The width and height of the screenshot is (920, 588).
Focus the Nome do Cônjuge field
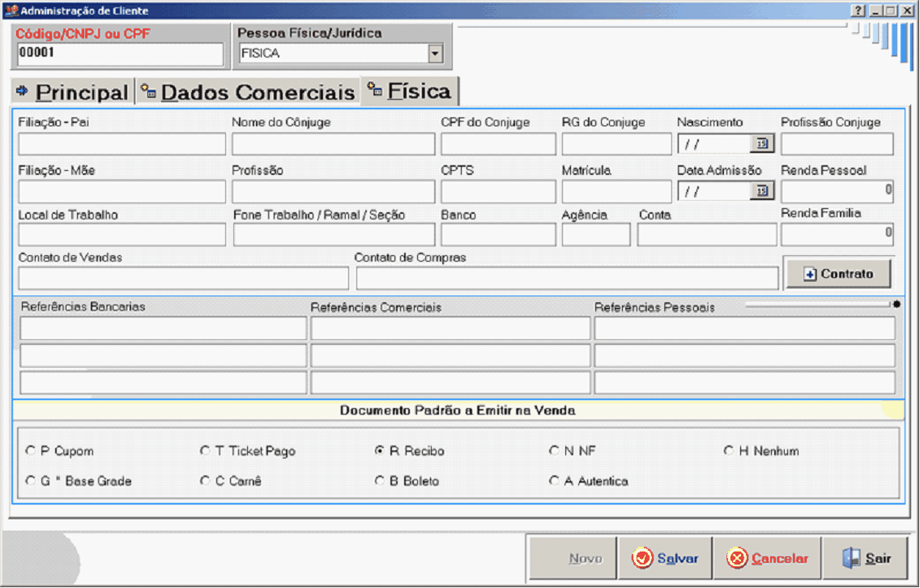(x=333, y=144)
